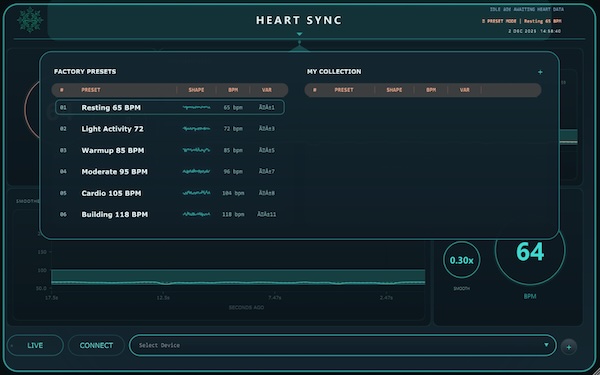Click the waveform shape for Resting 65 BPM

(196, 108)
